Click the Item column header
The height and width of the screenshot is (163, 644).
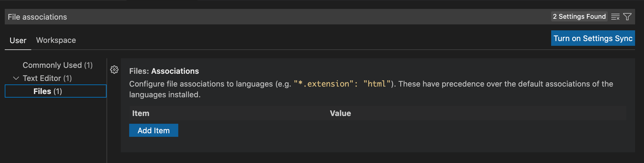click(x=141, y=113)
